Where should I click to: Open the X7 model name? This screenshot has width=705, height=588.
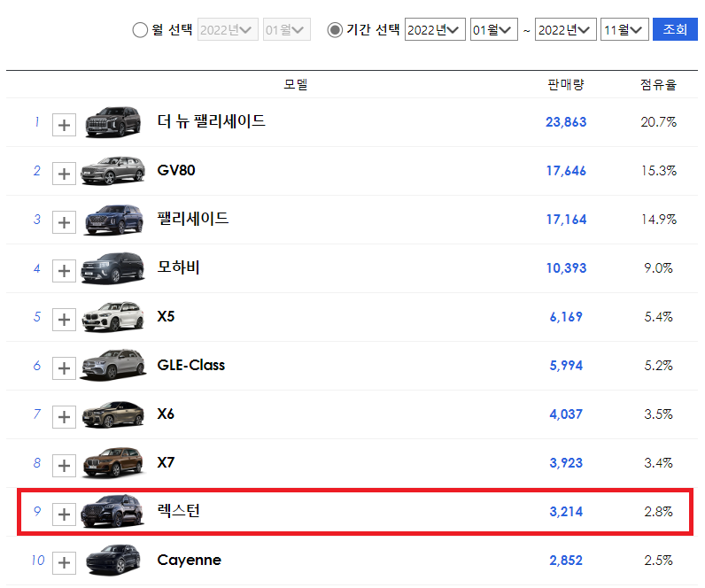tap(166, 462)
